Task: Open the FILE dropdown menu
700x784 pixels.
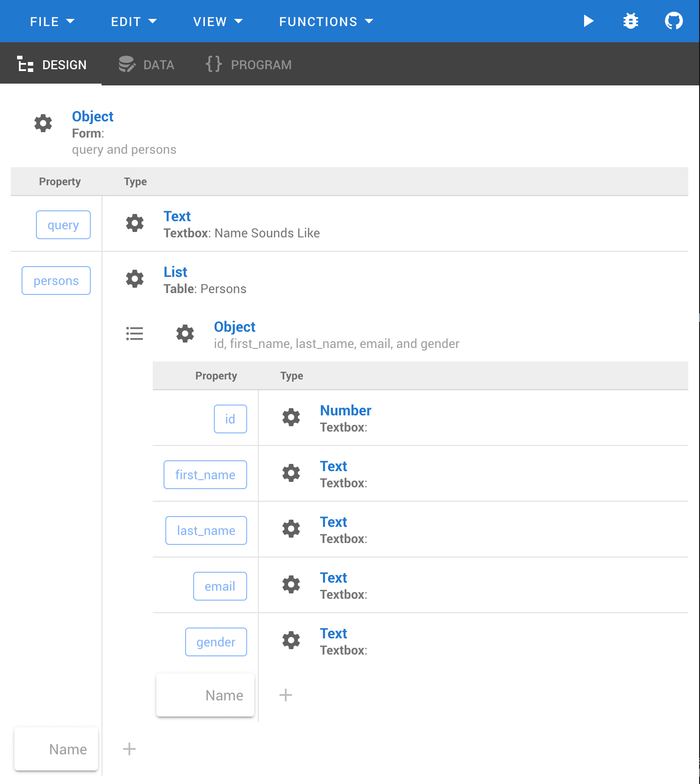Action: 52,22
